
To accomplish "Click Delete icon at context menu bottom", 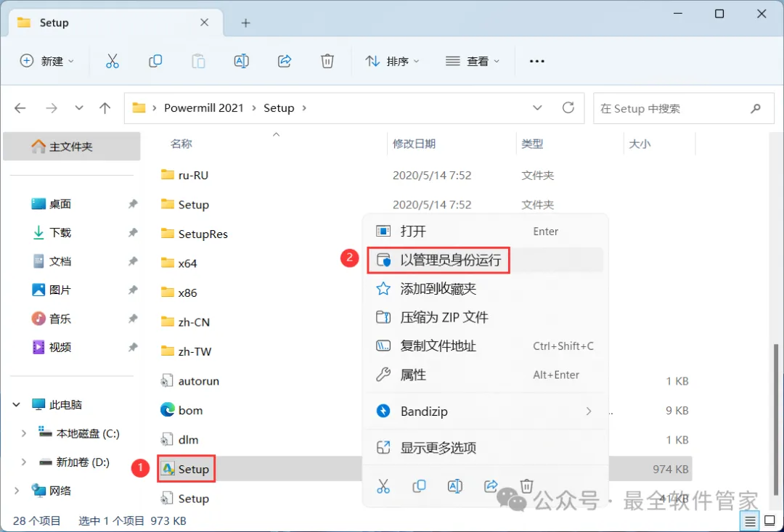I will pos(526,486).
